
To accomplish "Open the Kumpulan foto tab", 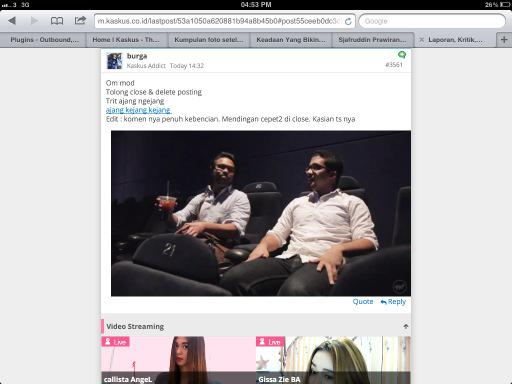I will (209, 40).
